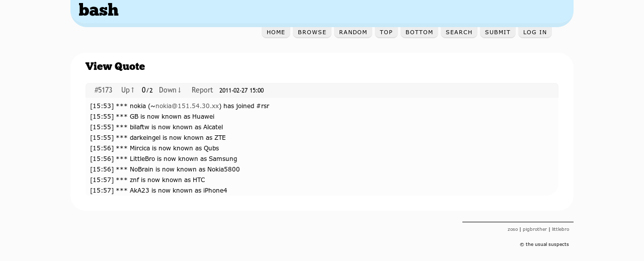Screen dimensions: 644x261
Task: Open the Random quote menu item
Action: [353, 32]
